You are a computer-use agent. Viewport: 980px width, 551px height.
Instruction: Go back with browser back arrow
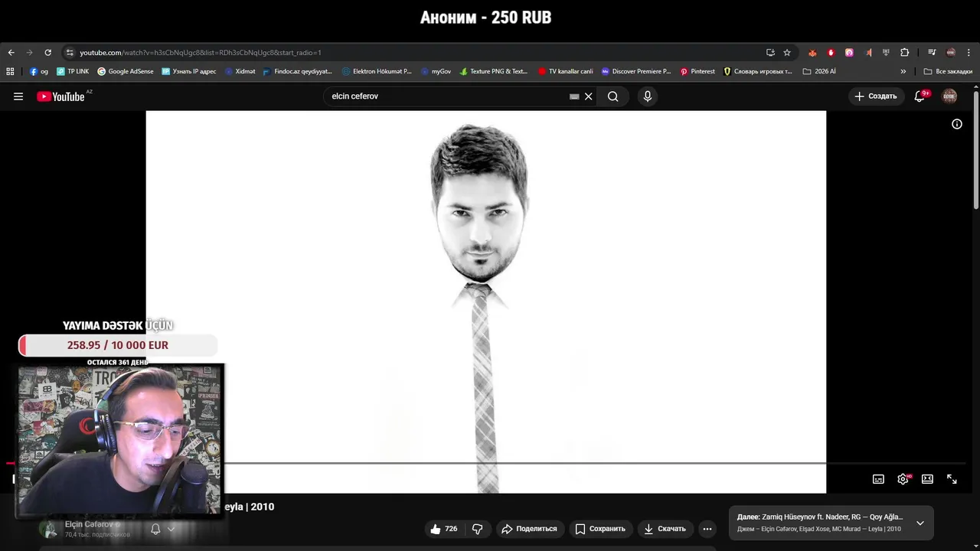[11, 53]
